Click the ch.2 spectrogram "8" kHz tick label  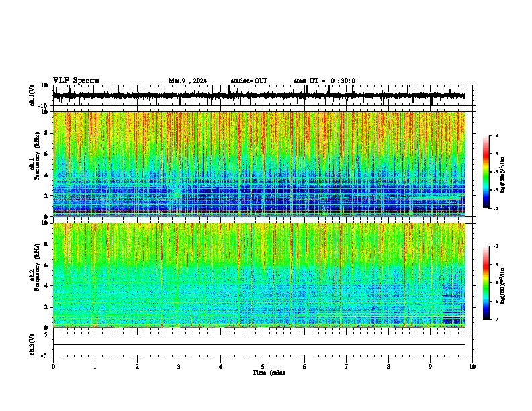46,244
